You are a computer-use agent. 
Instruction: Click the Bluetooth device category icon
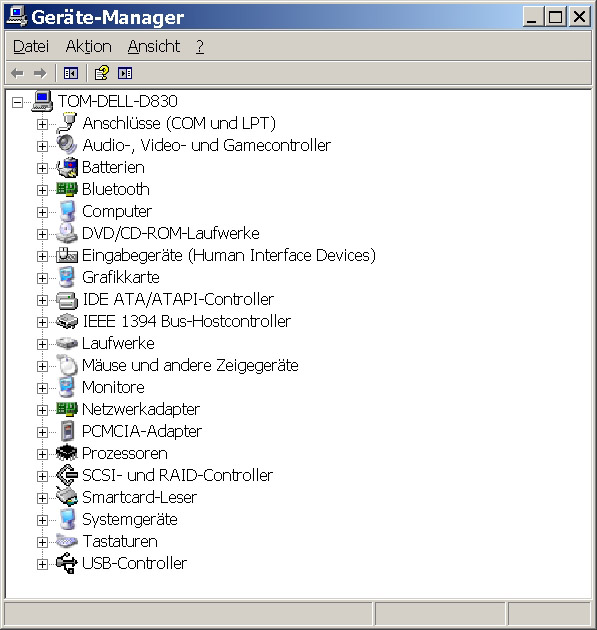[67, 189]
